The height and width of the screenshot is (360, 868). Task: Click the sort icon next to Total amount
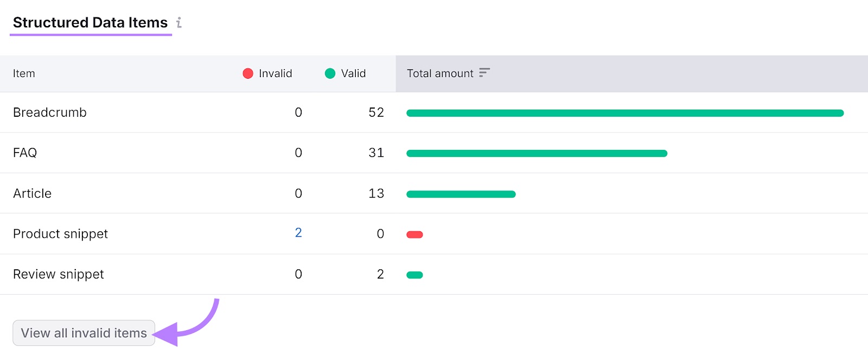pyautogui.click(x=484, y=73)
